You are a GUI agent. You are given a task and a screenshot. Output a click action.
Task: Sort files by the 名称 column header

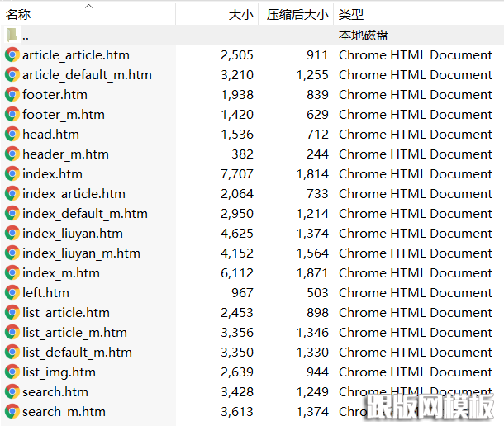(x=18, y=15)
